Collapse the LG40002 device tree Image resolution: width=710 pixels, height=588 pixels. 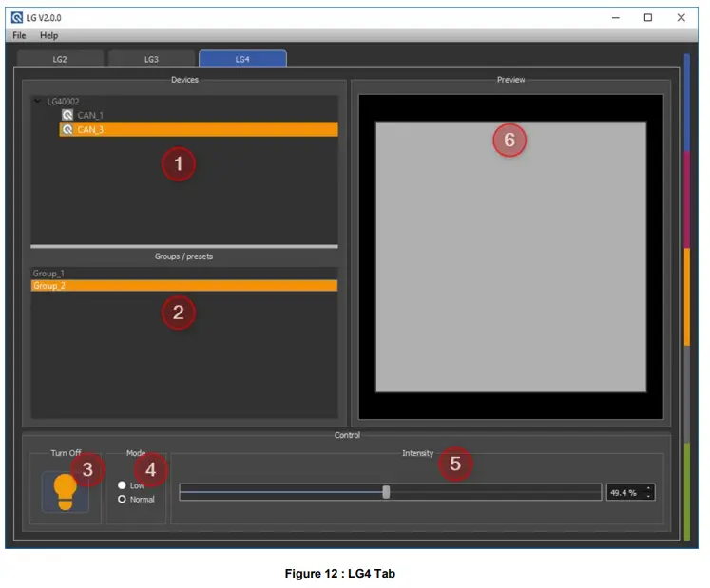38,101
